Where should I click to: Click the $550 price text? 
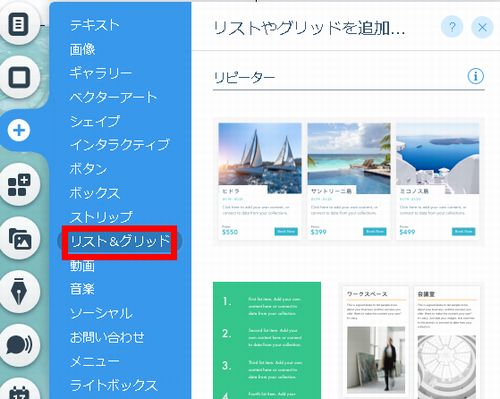tap(230, 232)
